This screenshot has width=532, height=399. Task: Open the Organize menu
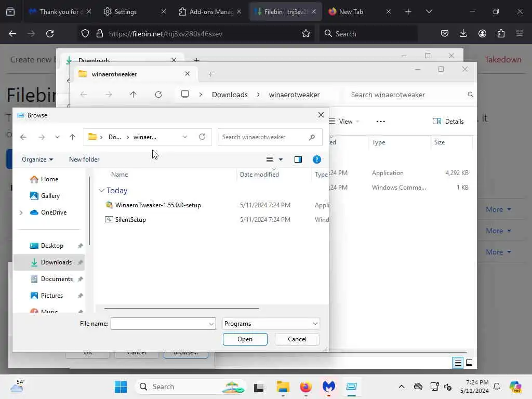point(37,159)
